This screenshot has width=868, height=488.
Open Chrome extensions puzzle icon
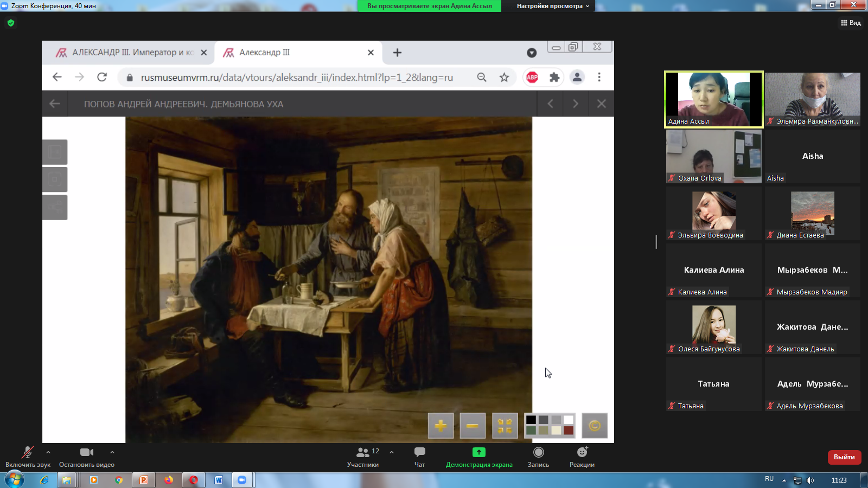click(x=554, y=77)
